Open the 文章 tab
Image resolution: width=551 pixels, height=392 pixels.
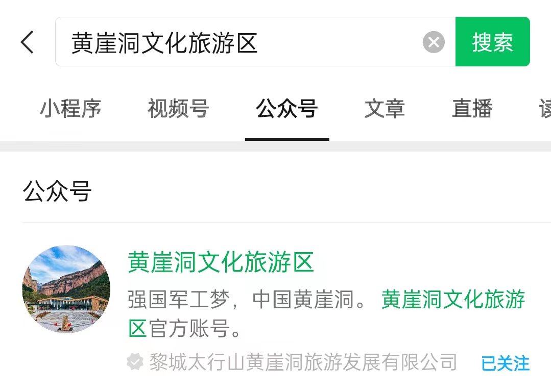click(x=385, y=109)
